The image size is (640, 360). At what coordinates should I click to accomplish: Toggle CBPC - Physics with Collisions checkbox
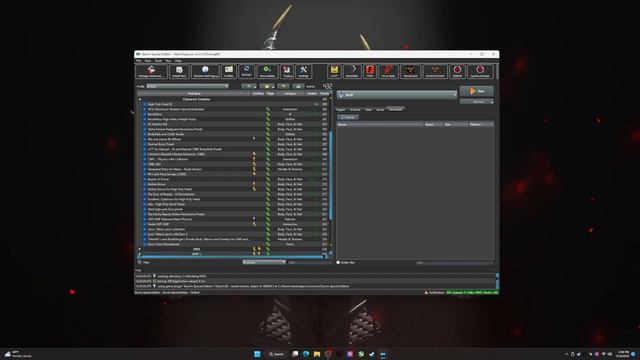pos(144,159)
